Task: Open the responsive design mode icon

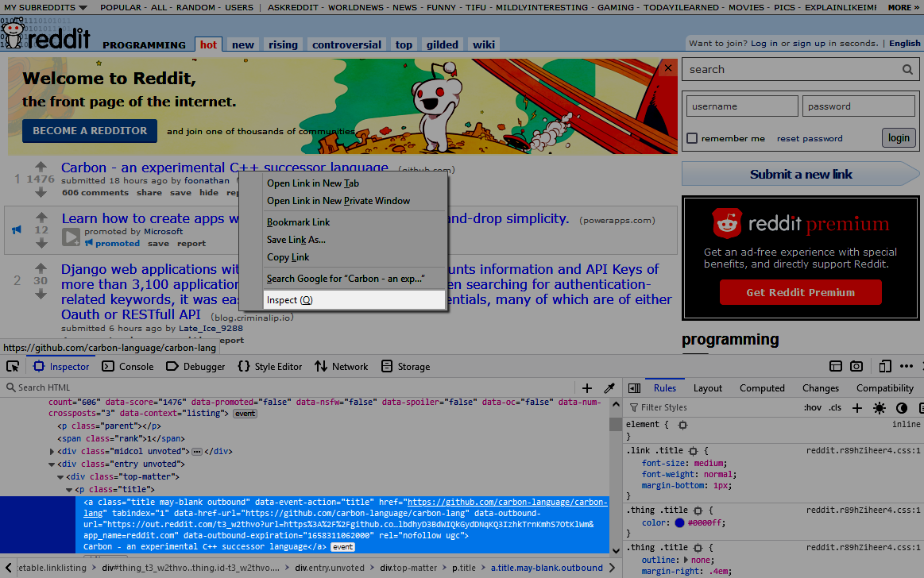Action: click(884, 366)
